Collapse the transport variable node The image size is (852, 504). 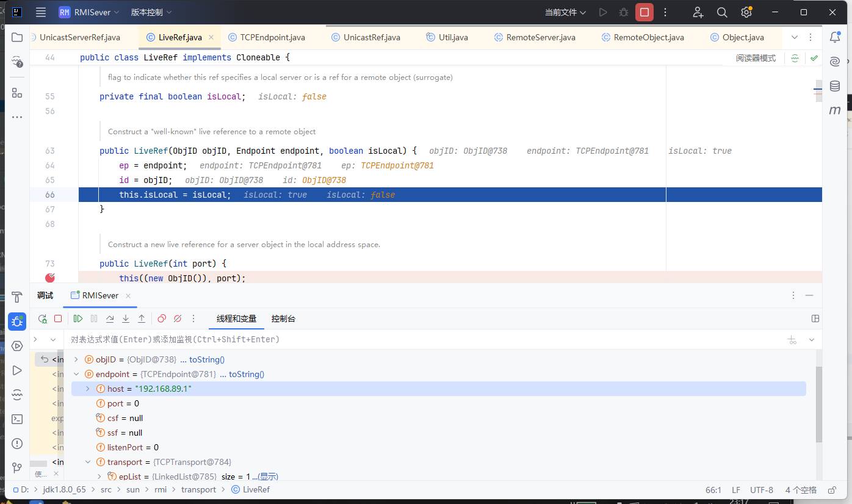point(88,462)
